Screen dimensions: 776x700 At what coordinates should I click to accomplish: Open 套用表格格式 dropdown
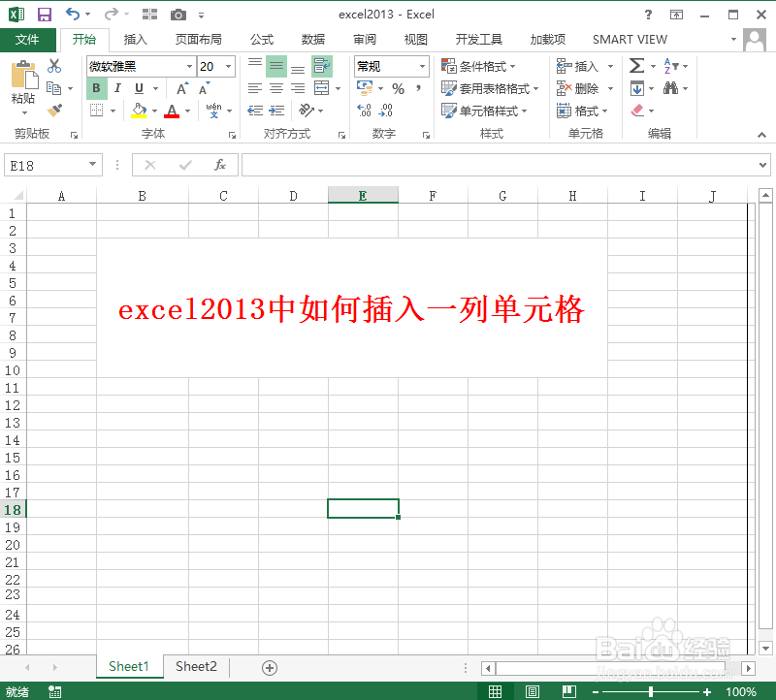490,88
